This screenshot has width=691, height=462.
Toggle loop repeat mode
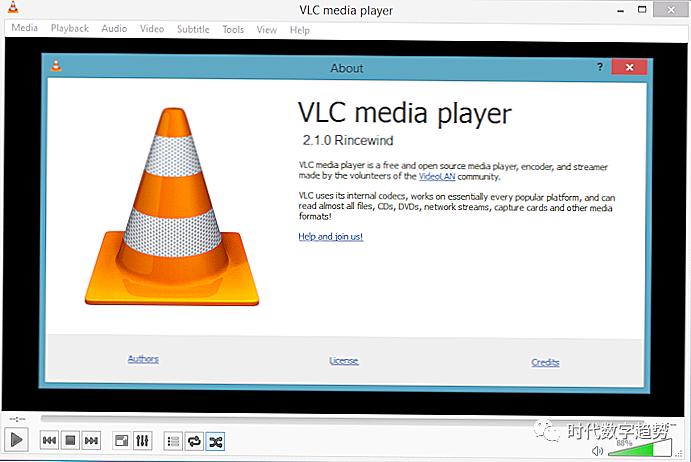pos(194,441)
